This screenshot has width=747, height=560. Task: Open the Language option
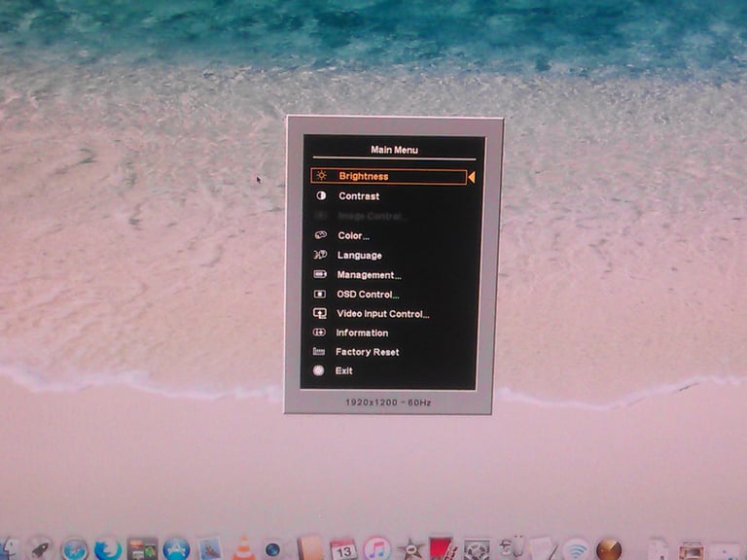pos(359,256)
